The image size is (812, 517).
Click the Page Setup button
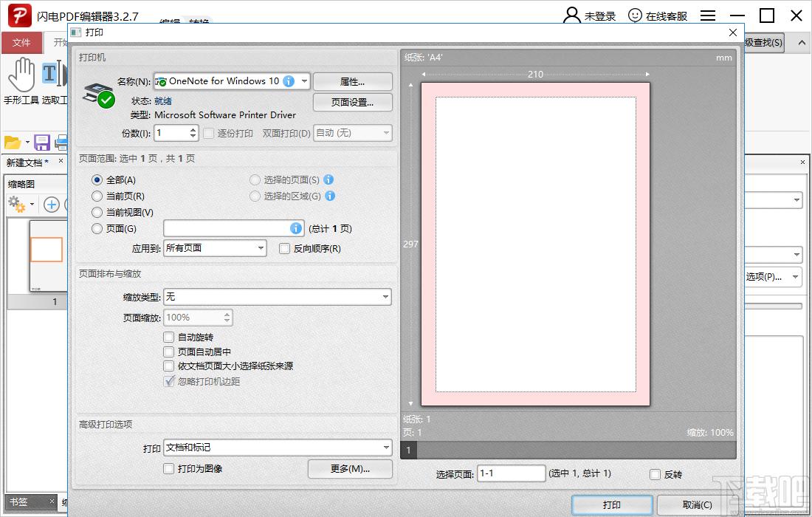coord(353,103)
